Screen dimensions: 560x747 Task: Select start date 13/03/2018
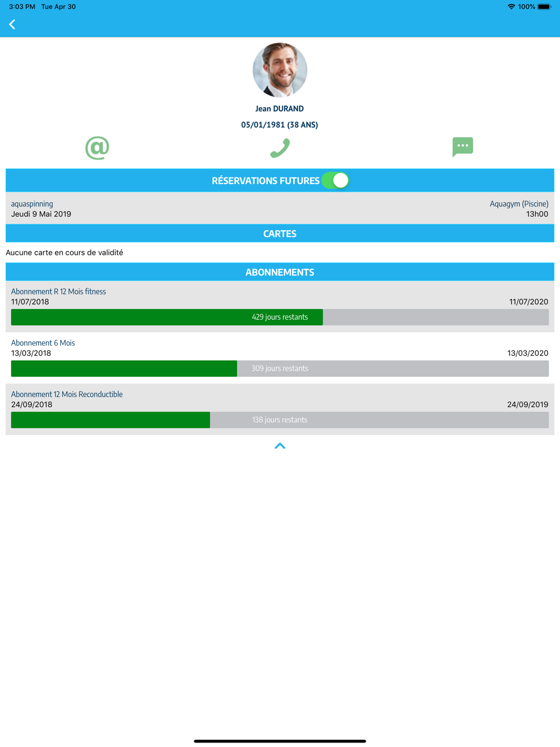[31, 353]
